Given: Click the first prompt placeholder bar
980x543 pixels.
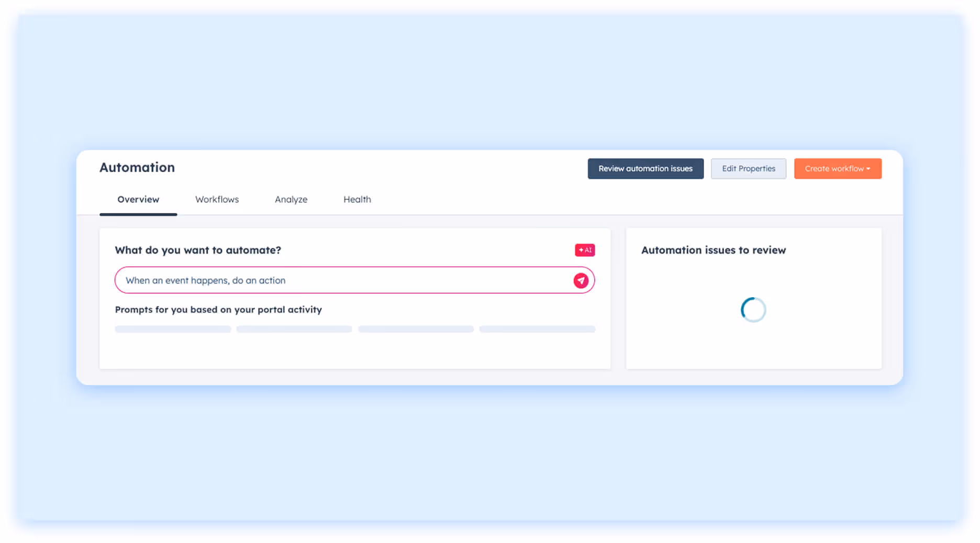Looking at the screenshot, I should pos(173,329).
